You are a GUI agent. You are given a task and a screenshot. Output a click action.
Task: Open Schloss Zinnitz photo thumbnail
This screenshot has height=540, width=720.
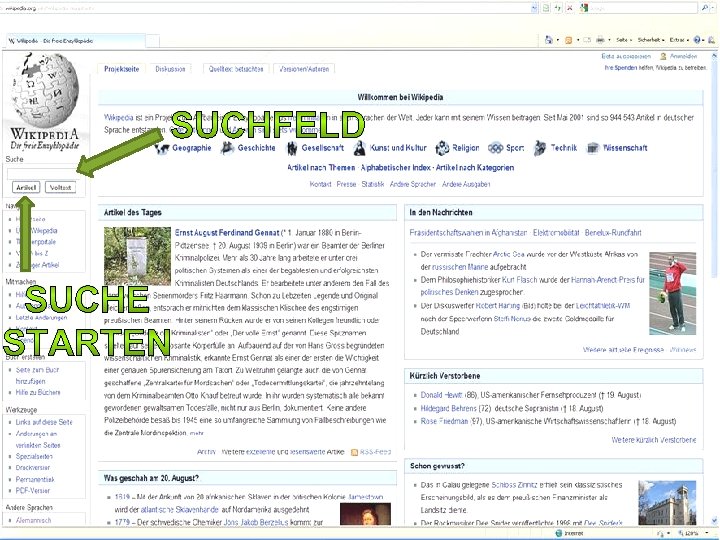coord(667,503)
